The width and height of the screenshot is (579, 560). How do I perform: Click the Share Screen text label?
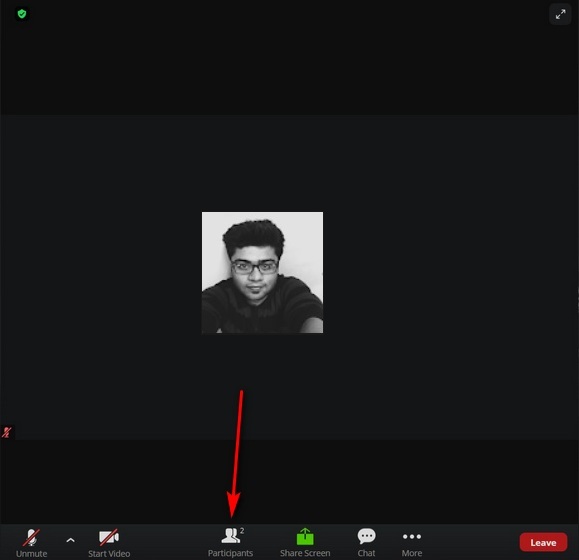(305, 553)
